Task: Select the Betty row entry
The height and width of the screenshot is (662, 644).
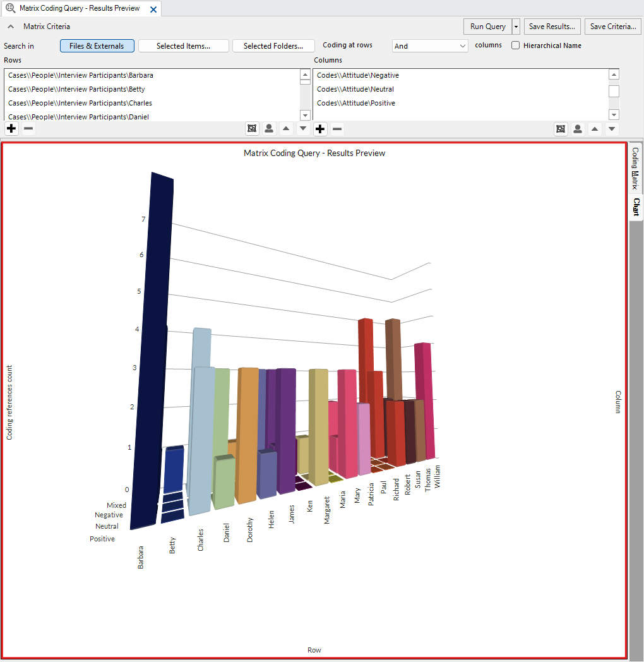Action: pyautogui.click(x=152, y=89)
